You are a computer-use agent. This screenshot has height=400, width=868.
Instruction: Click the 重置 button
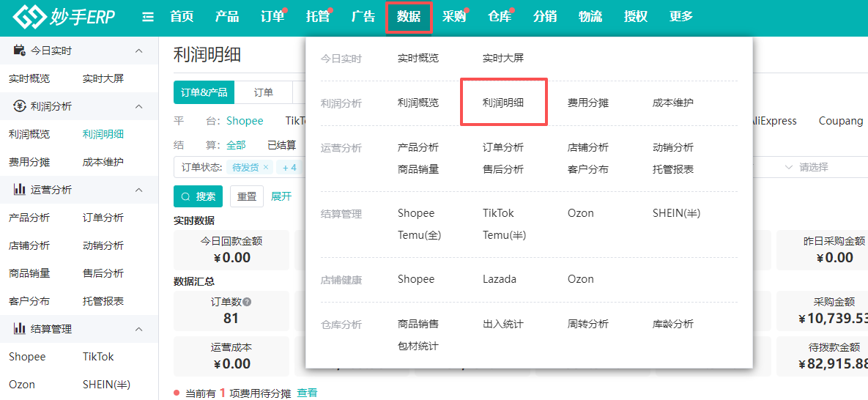point(247,196)
